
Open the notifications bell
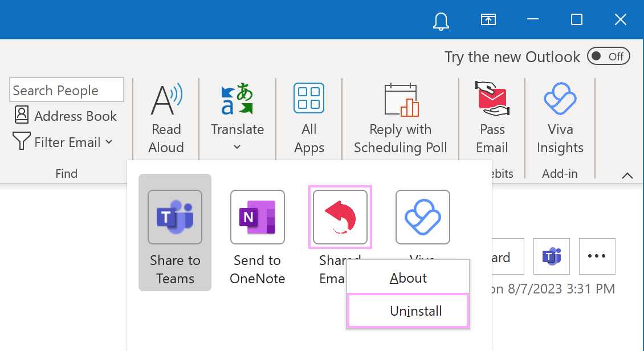click(x=441, y=21)
